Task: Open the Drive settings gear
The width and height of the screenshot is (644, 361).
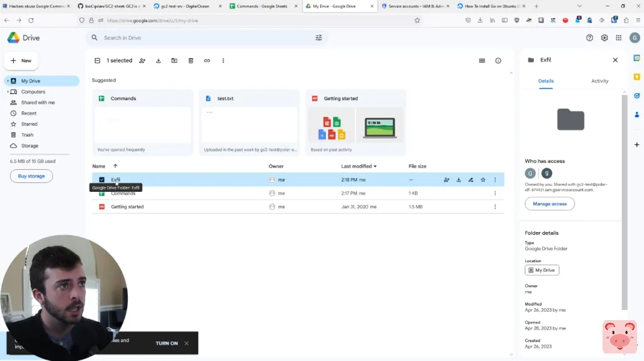Action: coord(604,38)
